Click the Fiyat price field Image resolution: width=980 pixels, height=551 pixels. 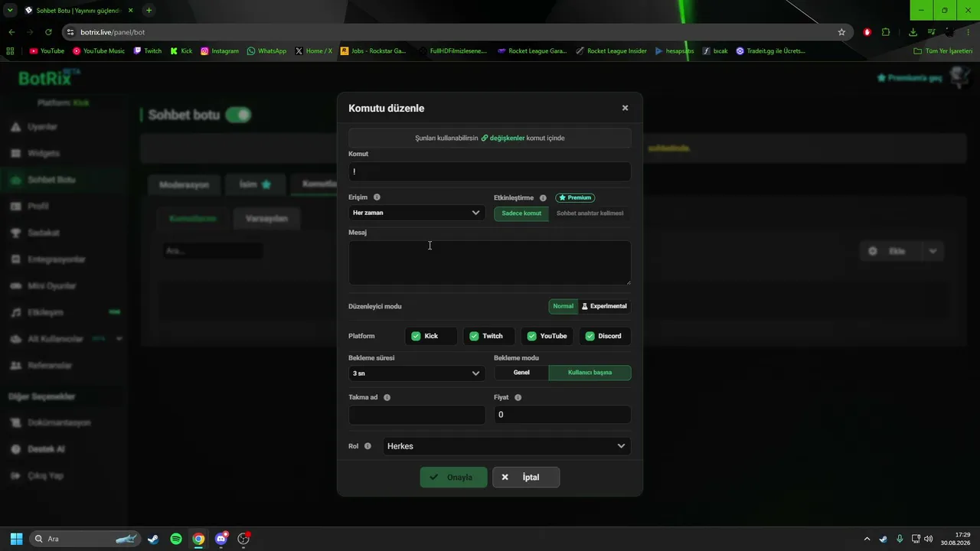pos(562,415)
